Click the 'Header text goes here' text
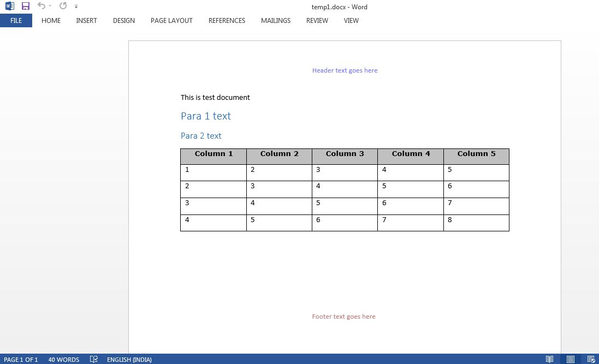 click(x=345, y=70)
